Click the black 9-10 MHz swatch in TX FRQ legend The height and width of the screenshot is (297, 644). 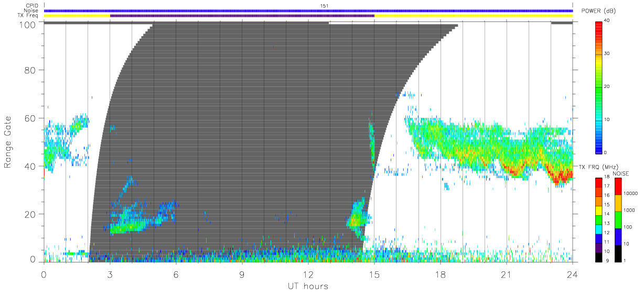pos(599,256)
